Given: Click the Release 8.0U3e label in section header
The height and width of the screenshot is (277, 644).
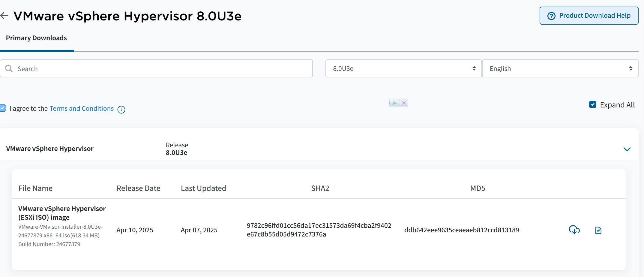Looking at the screenshot, I should (177, 149).
